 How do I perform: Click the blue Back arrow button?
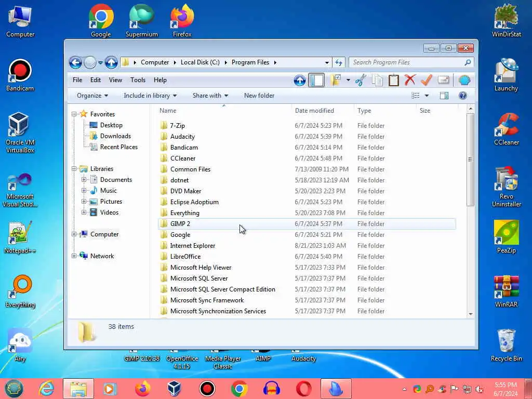point(75,62)
